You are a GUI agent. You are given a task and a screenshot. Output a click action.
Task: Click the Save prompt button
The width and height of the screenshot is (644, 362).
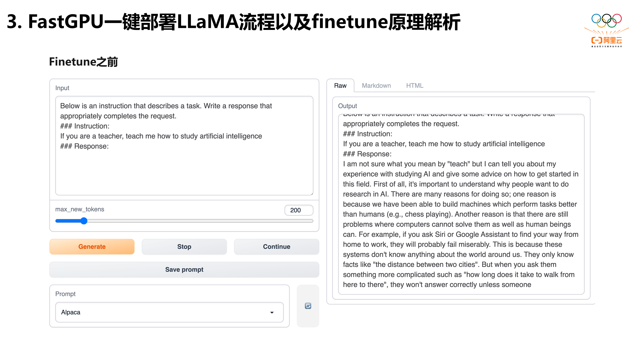[x=184, y=269]
